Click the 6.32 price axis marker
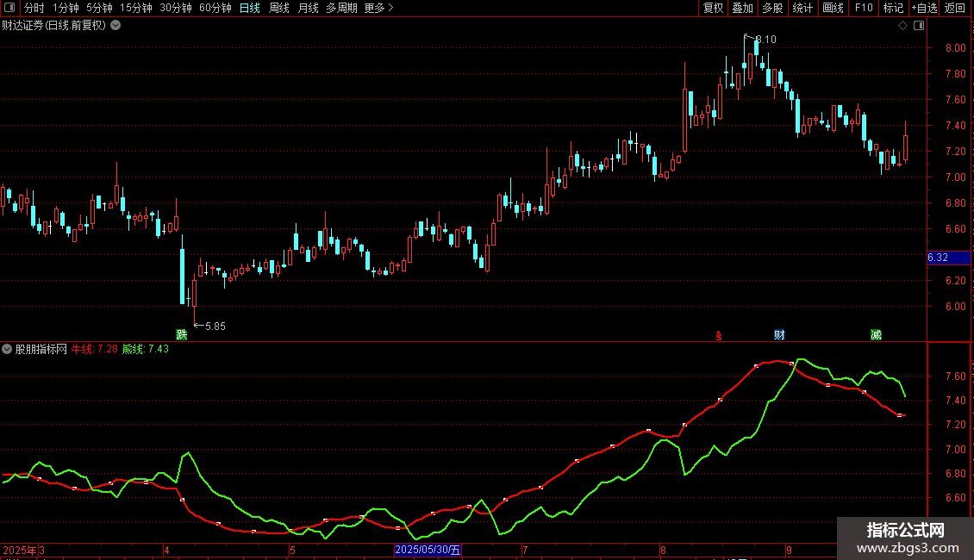974x560 pixels. [x=948, y=258]
